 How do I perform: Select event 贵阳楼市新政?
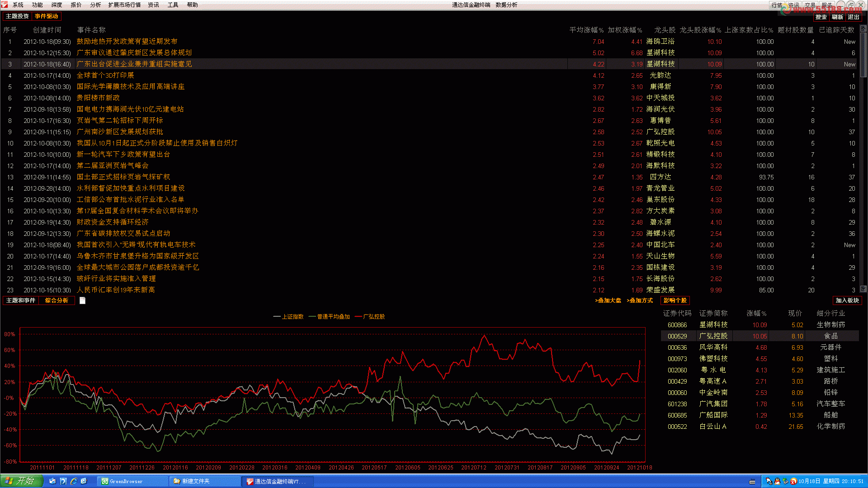point(98,98)
